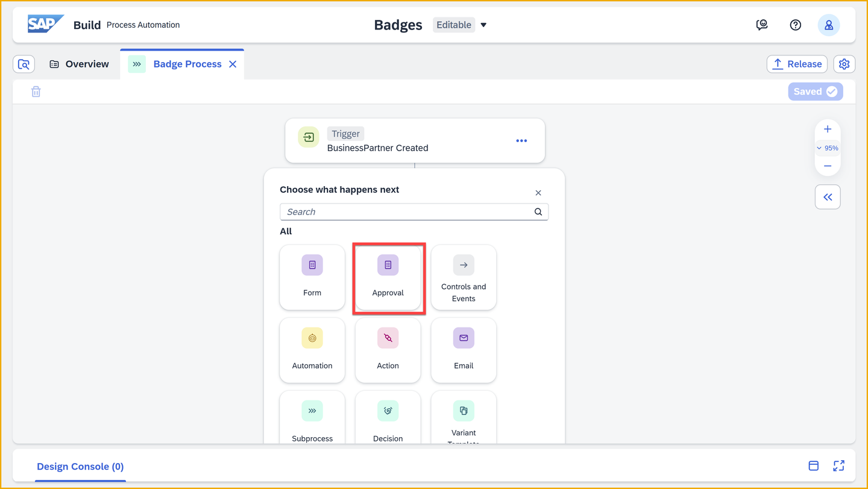The height and width of the screenshot is (489, 868).
Task: Click the zoom in plus button
Action: coord(828,129)
